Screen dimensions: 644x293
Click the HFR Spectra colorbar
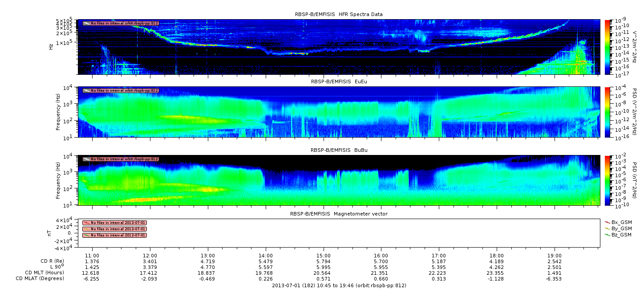point(607,47)
